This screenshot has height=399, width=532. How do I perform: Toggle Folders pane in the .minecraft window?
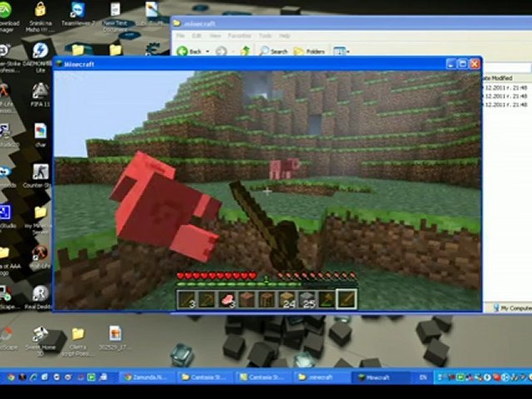(x=309, y=51)
